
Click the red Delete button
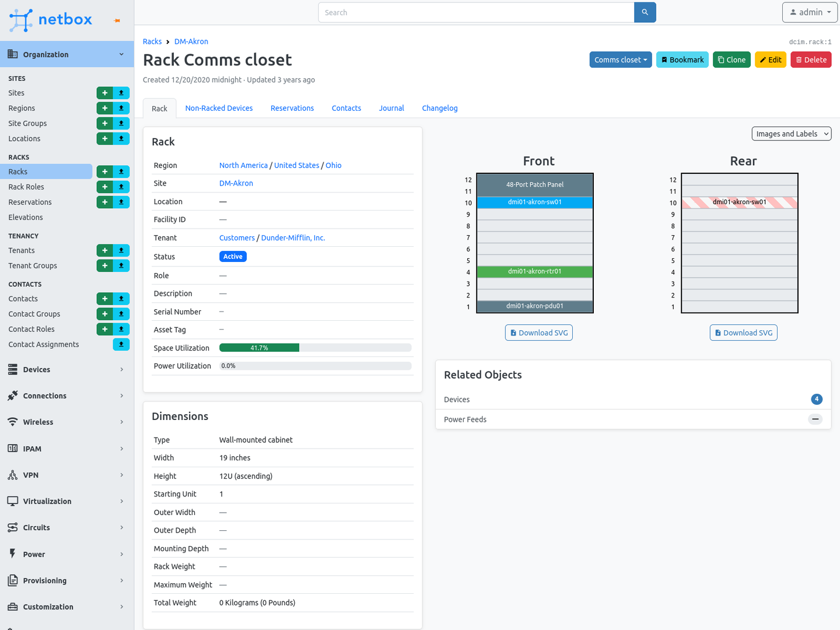[811, 60]
